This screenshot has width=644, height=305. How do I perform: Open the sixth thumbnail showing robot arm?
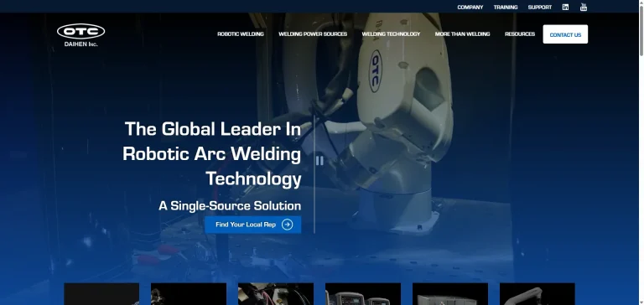(538, 294)
